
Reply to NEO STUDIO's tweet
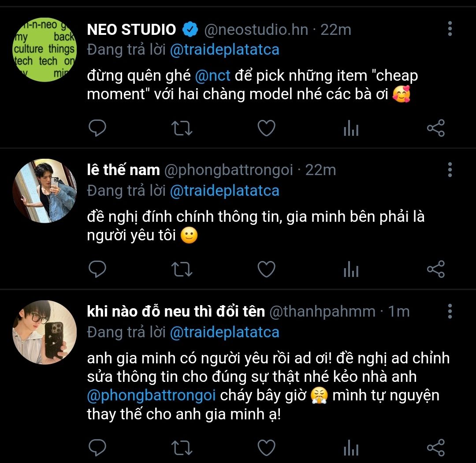(x=97, y=128)
